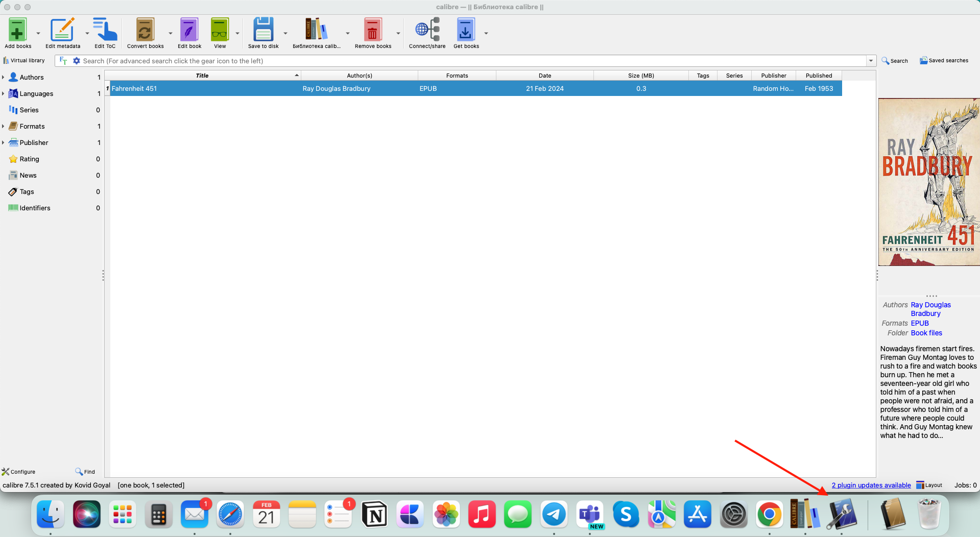Screen dimensions: 980x537
Task: Select Series in the tag browser
Action: 29,110
